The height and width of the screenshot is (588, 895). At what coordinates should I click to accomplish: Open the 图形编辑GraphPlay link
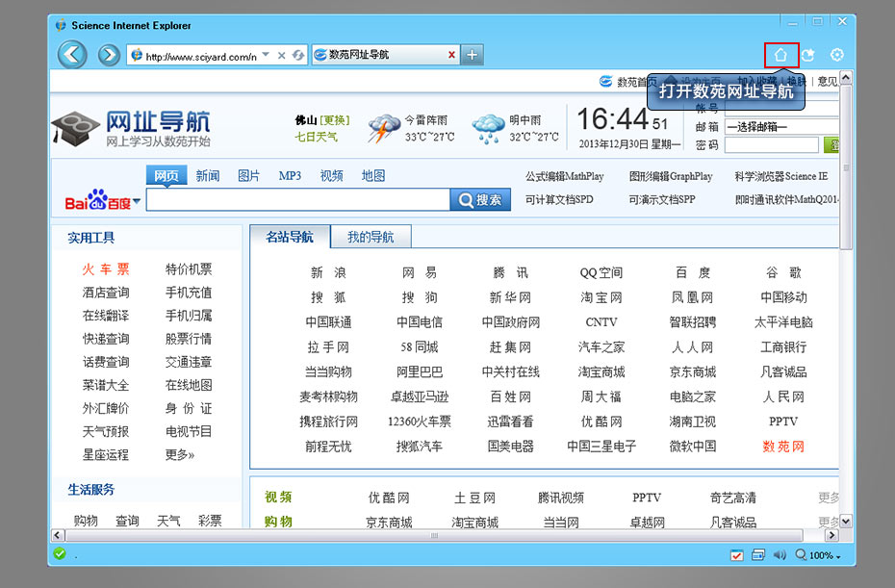(671, 176)
